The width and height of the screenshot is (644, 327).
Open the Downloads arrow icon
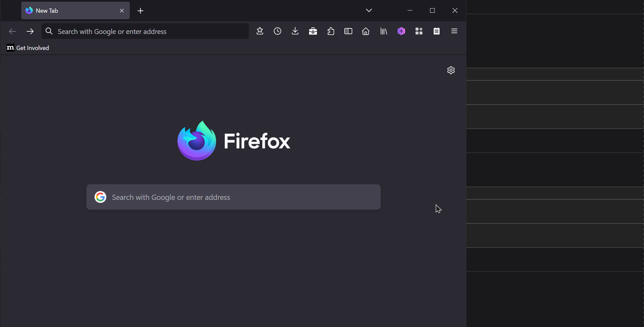click(295, 31)
